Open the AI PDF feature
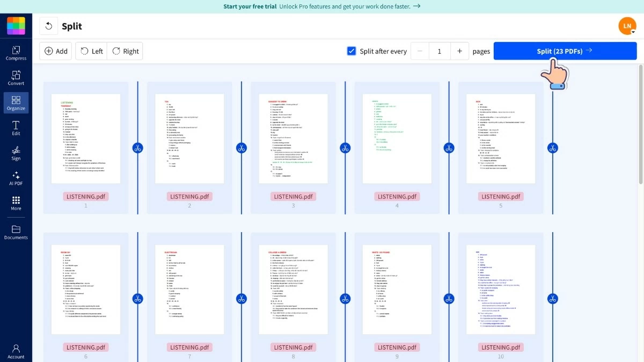The width and height of the screenshot is (644, 362). [16, 179]
